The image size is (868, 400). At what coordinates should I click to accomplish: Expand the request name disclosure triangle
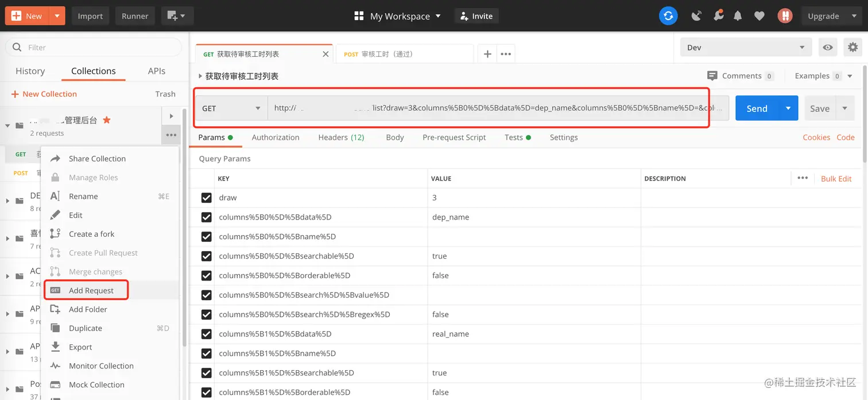pos(200,76)
